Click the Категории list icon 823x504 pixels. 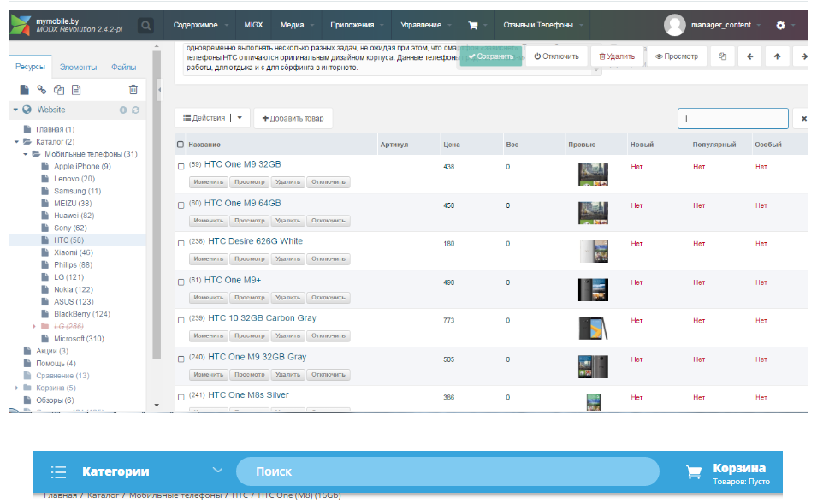(58, 472)
